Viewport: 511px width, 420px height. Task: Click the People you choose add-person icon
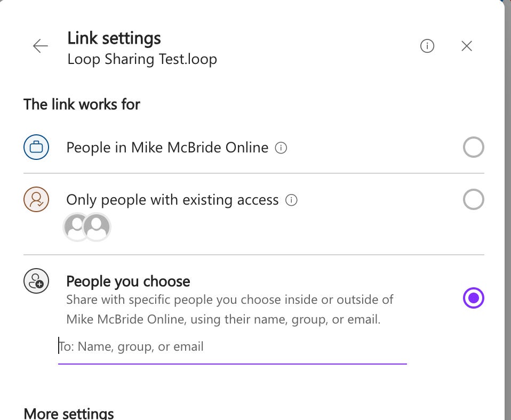(36, 281)
